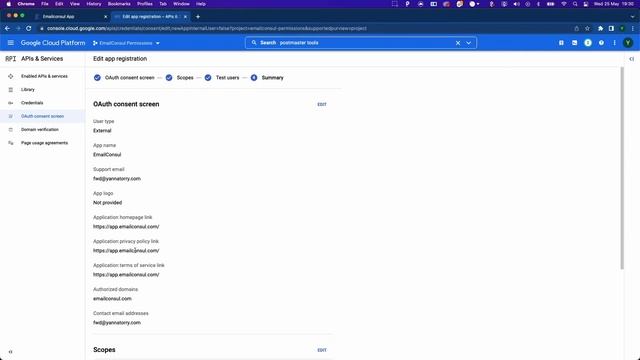The height and width of the screenshot is (360, 640).
Task: Share this page from the address bar
Action: (576, 29)
